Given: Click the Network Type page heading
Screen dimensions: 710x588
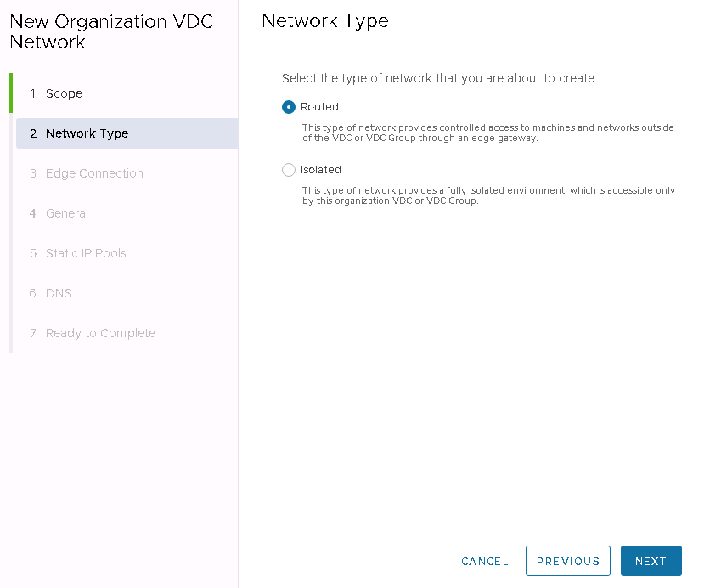Looking at the screenshot, I should pos(325,21).
